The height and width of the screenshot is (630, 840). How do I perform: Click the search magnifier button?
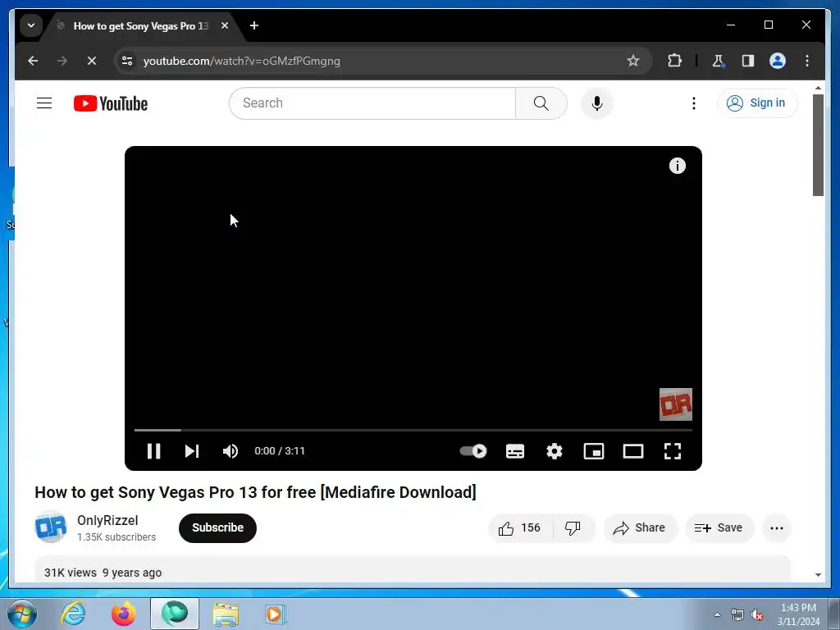(x=541, y=103)
